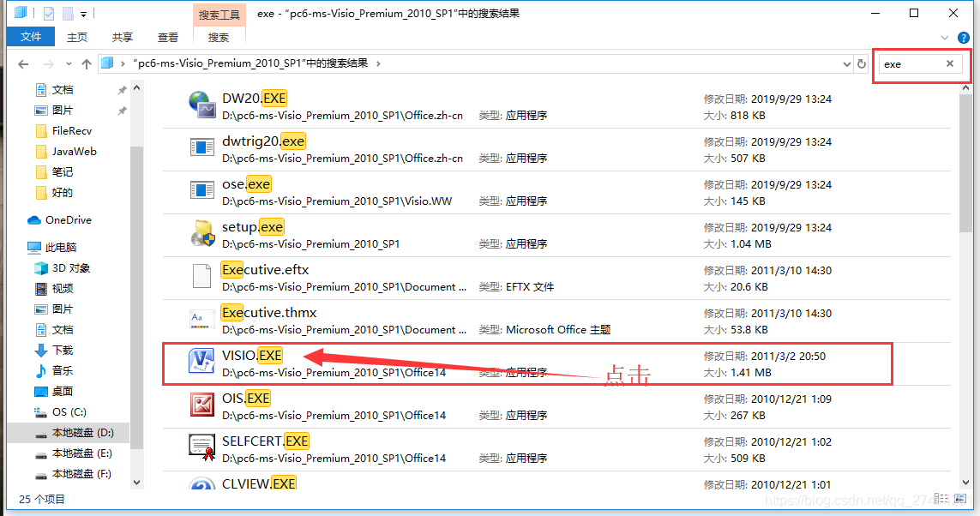This screenshot has height=516, width=980.
Task: Click the address bar search results path
Action: click(250, 63)
